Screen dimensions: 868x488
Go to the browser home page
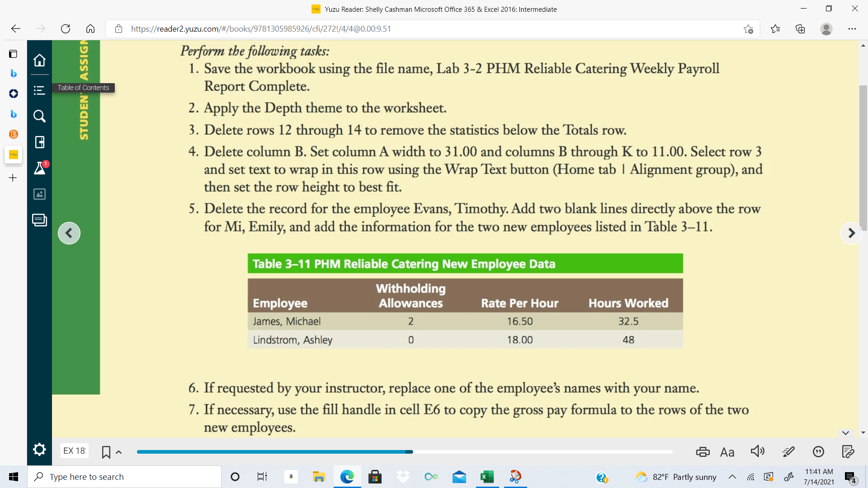click(x=90, y=29)
